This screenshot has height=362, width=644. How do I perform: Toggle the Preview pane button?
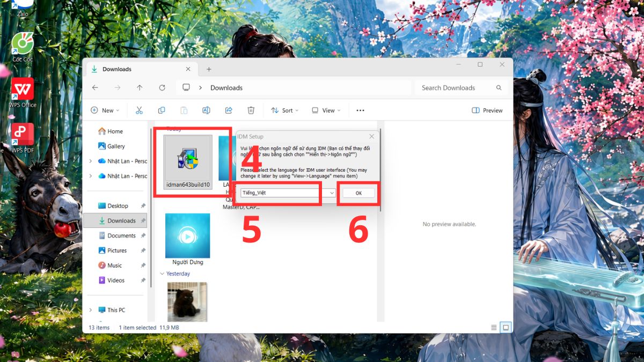487,110
